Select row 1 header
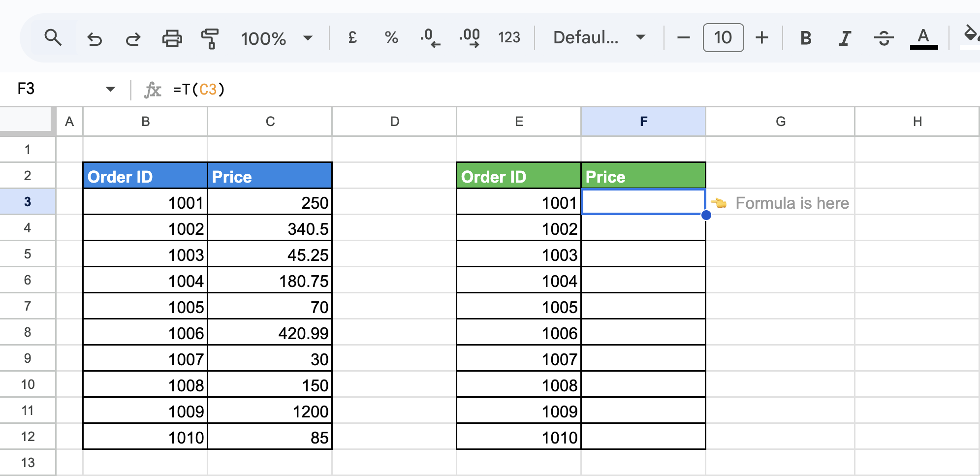This screenshot has width=980, height=476. pos(28,150)
